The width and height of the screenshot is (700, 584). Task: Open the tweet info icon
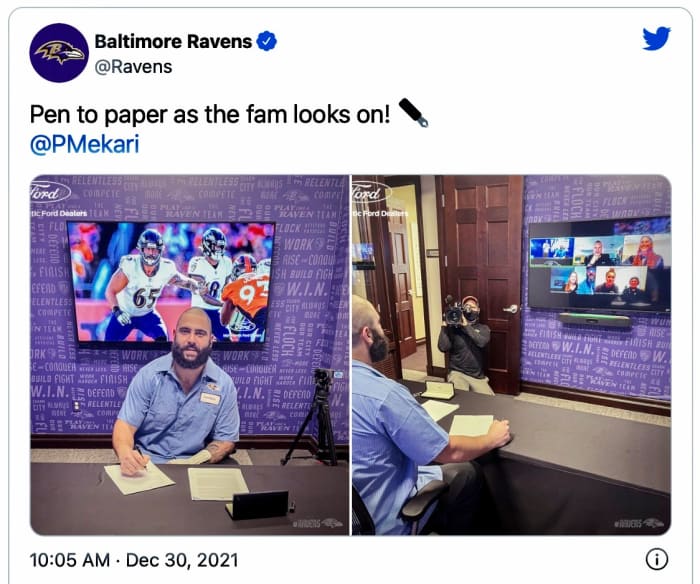click(x=657, y=559)
